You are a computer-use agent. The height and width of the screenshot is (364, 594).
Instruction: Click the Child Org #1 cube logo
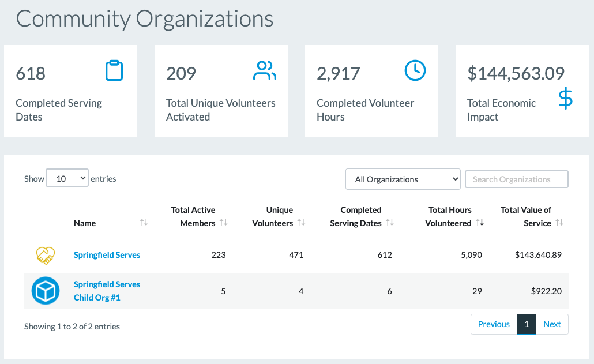coord(46,291)
